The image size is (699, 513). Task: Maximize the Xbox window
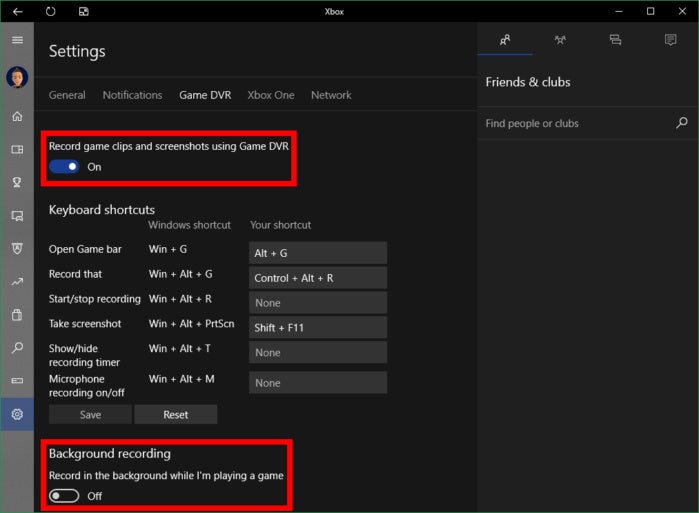tap(650, 12)
